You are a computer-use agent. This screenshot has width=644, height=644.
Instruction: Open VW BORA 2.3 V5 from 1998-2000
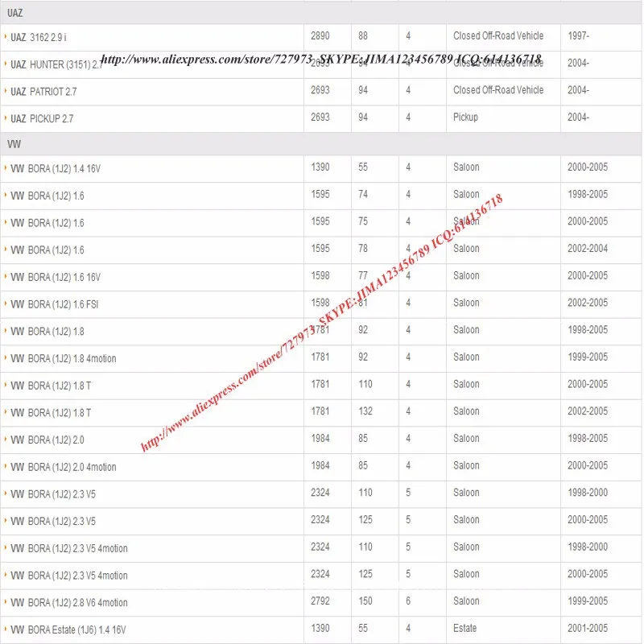53,494
